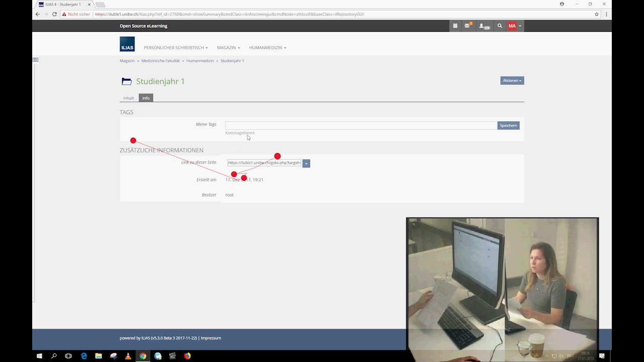Toggle the slate panel icon at left edge
The width and height of the screenshot is (644, 362).
coord(35,60)
